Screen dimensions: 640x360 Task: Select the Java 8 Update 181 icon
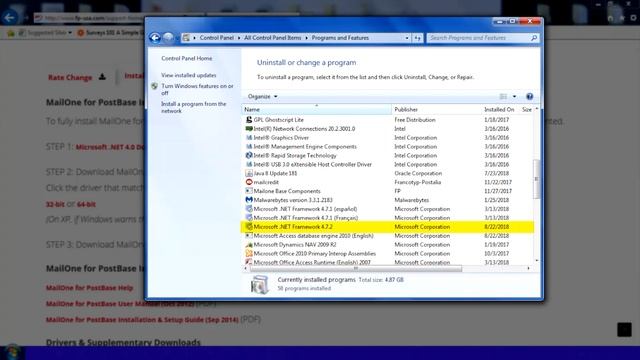point(249,173)
